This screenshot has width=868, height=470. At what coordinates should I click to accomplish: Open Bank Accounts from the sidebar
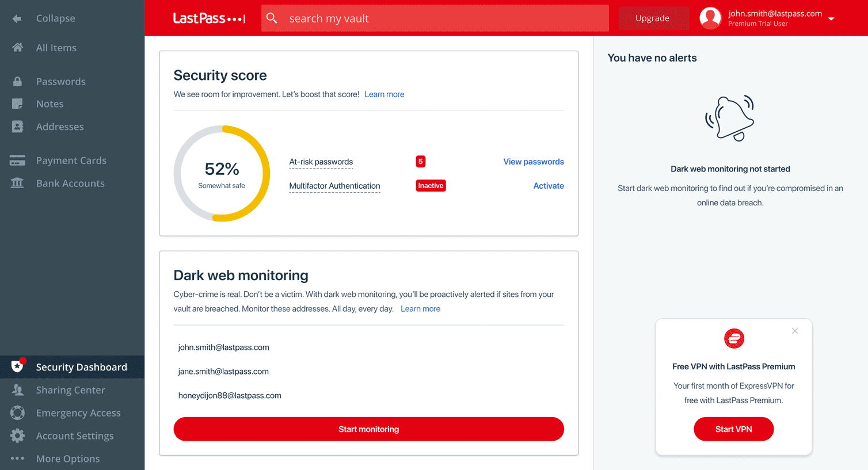tap(70, 183)
